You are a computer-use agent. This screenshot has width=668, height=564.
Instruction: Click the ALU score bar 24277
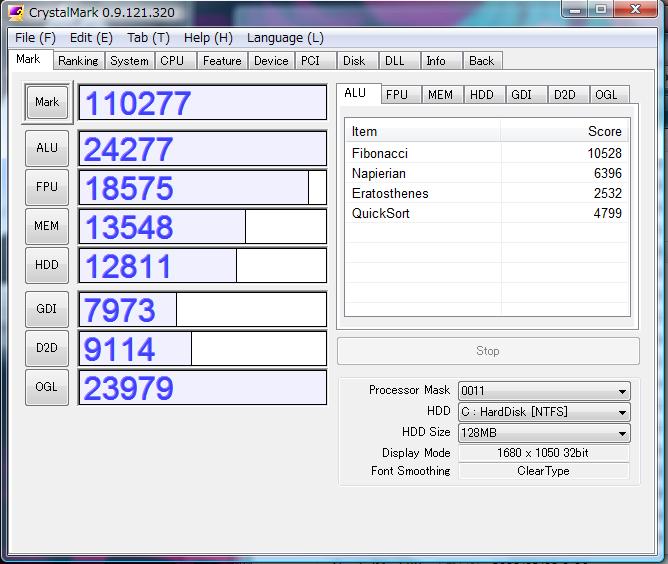point(203,149)
